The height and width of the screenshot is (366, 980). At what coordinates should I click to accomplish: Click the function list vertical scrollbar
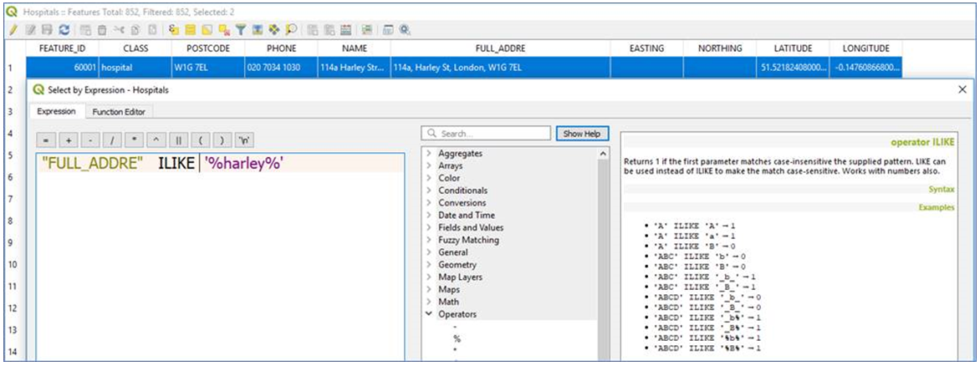(x=603, y=254)
